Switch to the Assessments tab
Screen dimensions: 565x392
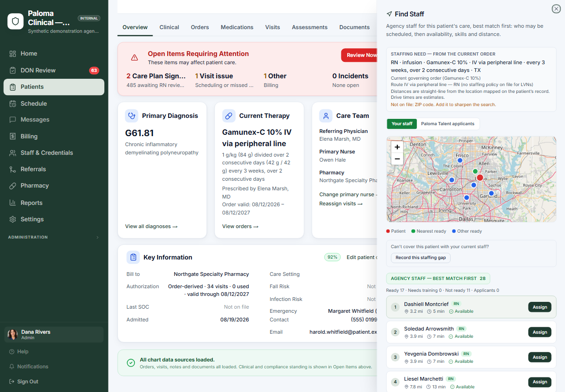(310, 27)
